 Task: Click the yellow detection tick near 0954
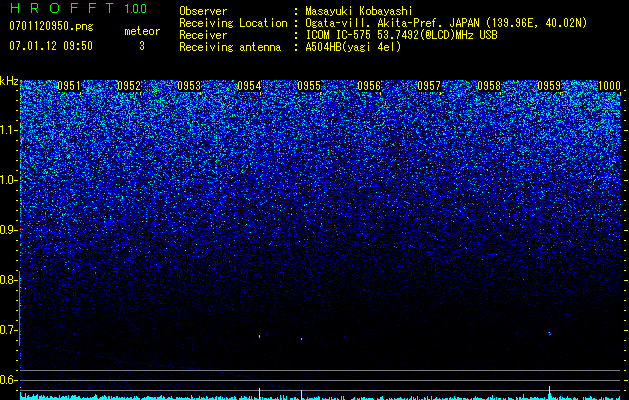[260, 392]
